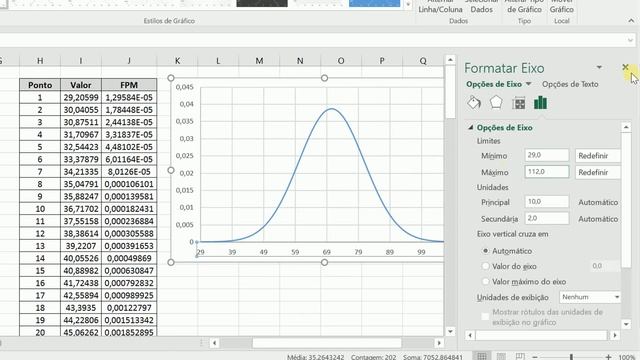Expand the chart styles gallery arrow

coord(408,4)
